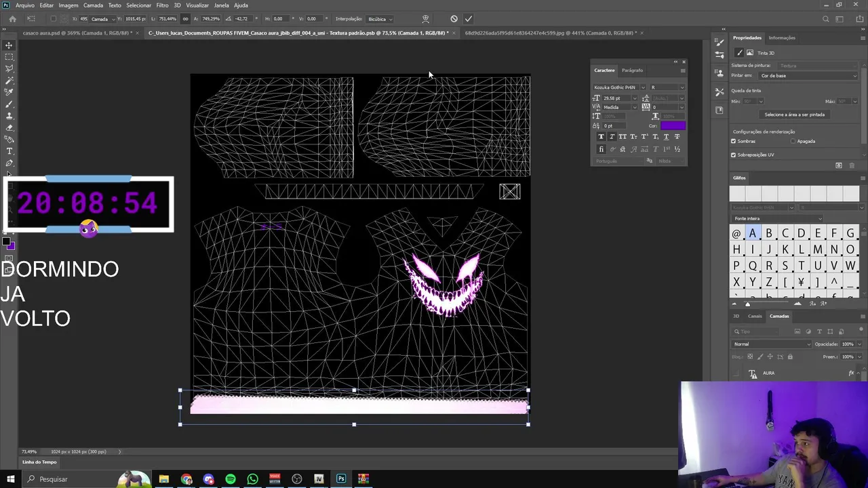
Task: Select the Clone Stamp tool
Action: (9, 116)
